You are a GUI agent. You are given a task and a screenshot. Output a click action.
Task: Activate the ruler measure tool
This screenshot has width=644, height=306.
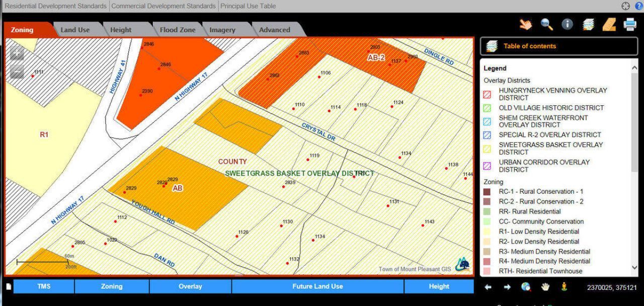point(609,24)
